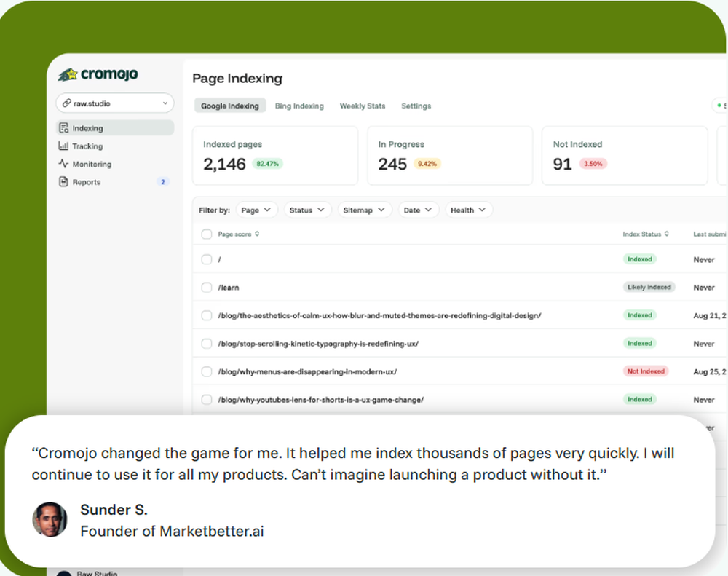Image resolution: width=728 pixels, height=576 pixels.
Task: Check the aesthetics-of-calm-ux blog row box
Action: (207, 315)
